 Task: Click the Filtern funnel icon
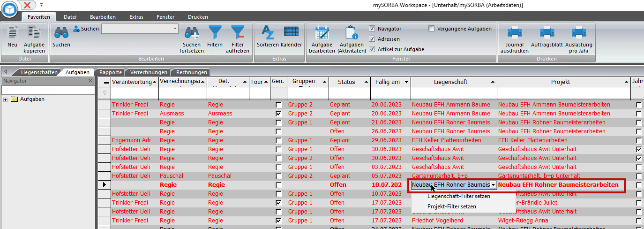point(215,32)
